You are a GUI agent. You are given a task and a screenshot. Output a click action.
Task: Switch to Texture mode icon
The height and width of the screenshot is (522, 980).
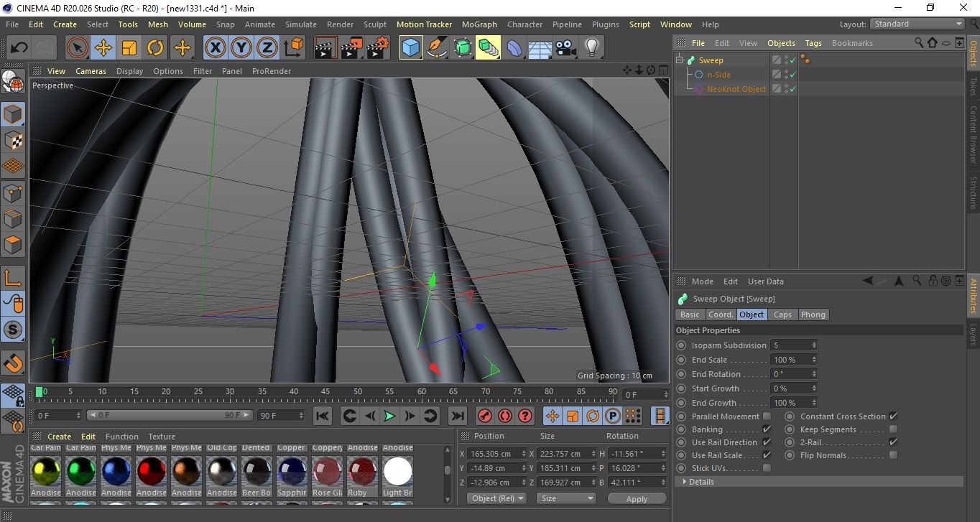click(x=13, y=141)
